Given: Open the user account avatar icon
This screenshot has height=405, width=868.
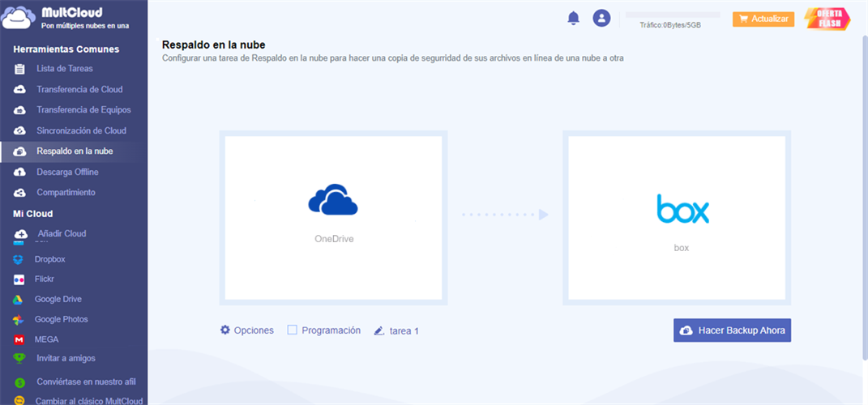Looking at the screenshot, I should (601, 19).
